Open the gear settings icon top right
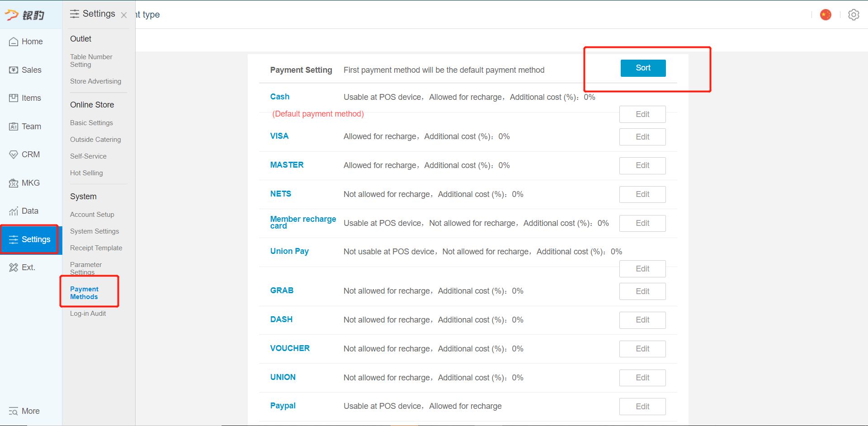868x426 pixels. tap(854, 14)
